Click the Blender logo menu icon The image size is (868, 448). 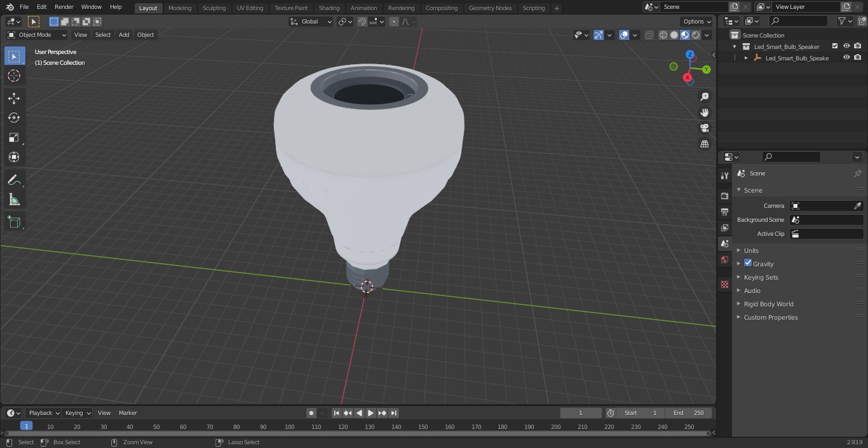[10, 7]
